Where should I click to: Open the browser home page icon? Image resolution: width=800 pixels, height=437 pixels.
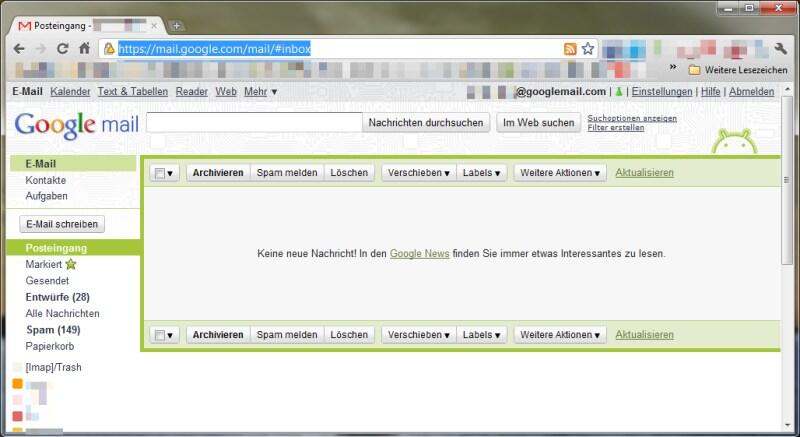pyautogui.click(x=84, y=48)
